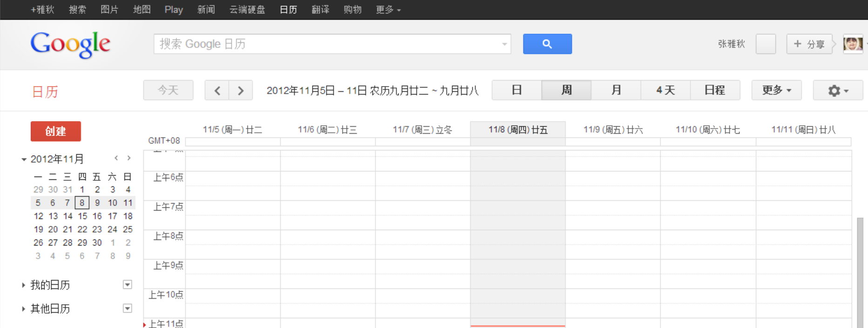868x328 pixels.
Task: Select day 22 in mini calendar
Action: pos(82,229)
